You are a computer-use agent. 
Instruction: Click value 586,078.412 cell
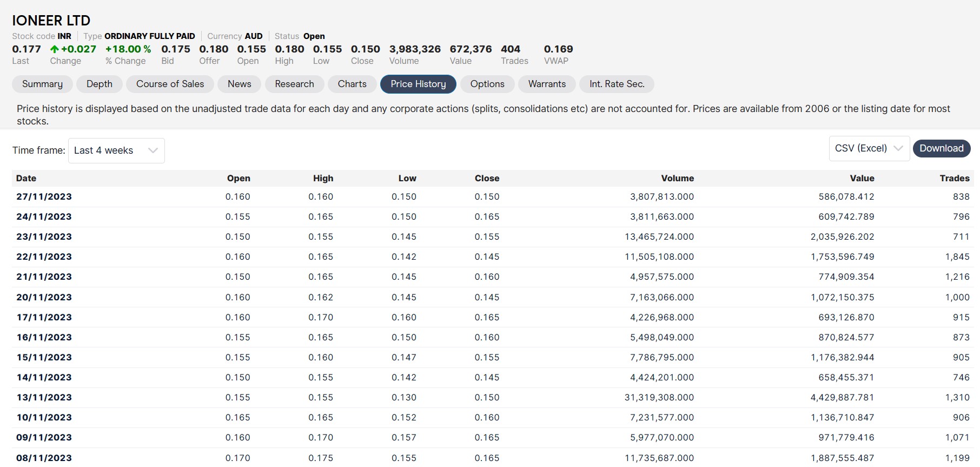click(x=846, y=196)
